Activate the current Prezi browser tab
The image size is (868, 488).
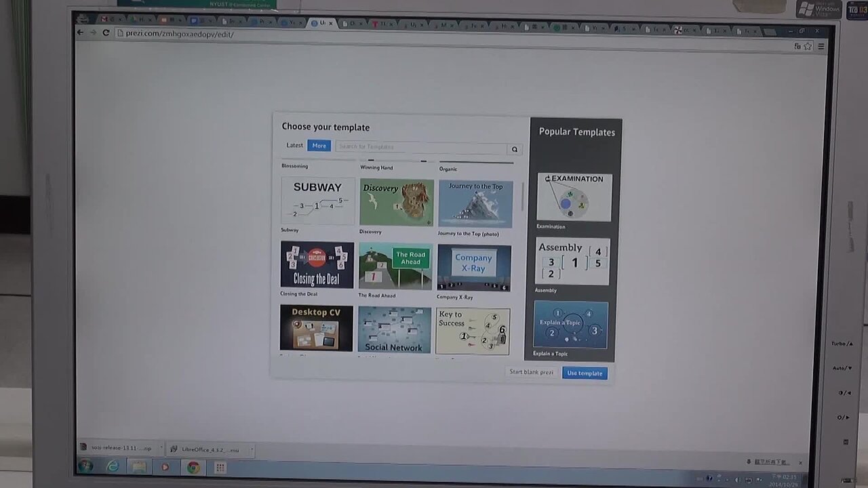[323, 23]
